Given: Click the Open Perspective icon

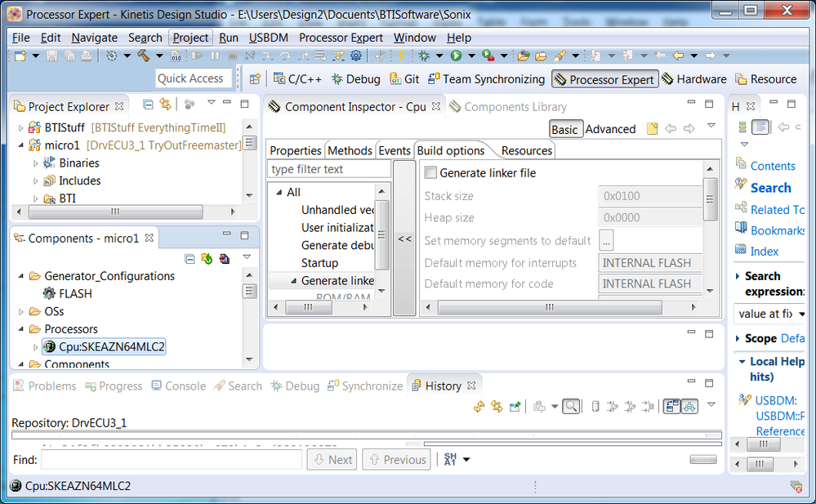Looking at the screenshot, I should [255, 79].
